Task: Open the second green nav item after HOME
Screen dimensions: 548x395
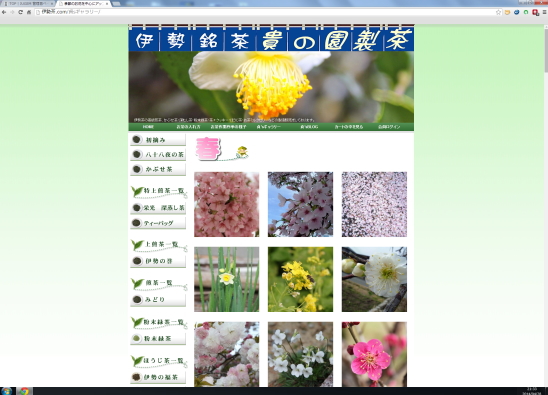Action: coord(188,127)
